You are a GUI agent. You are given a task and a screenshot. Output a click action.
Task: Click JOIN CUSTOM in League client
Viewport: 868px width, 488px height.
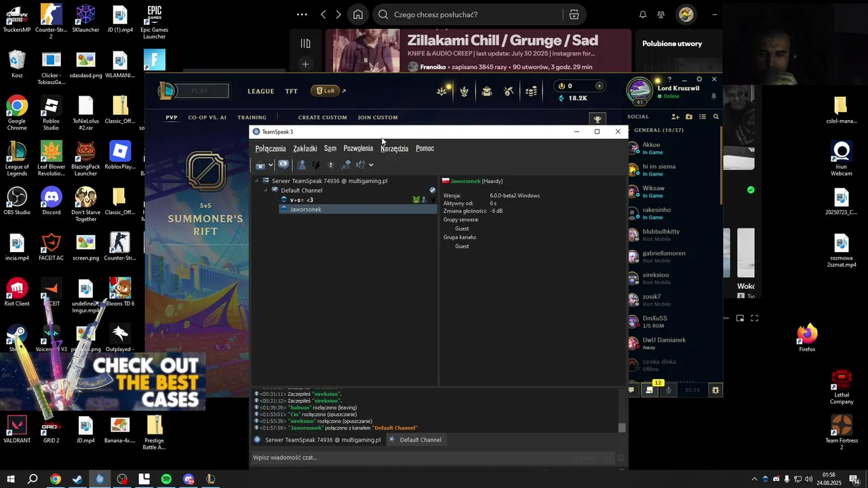(378, 117)
